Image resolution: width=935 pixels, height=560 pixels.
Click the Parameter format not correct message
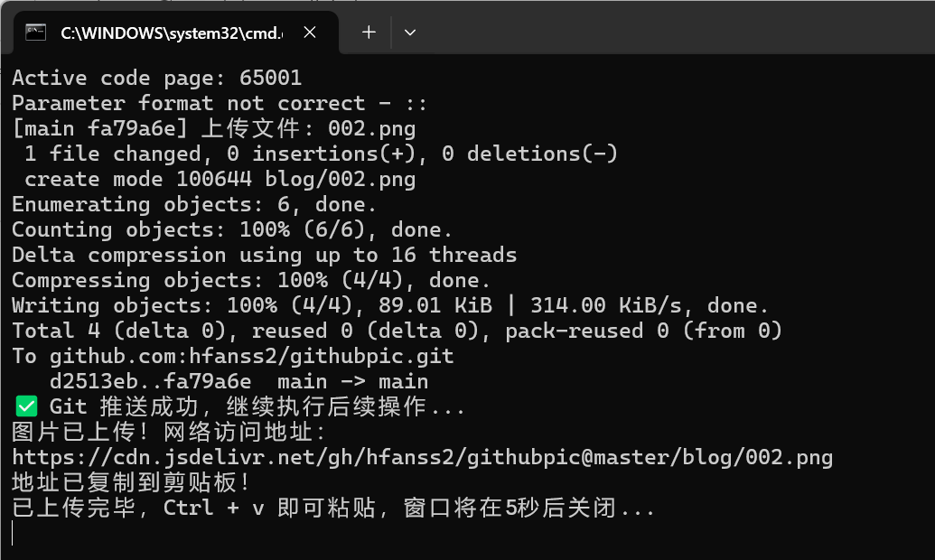coord(220,104)
